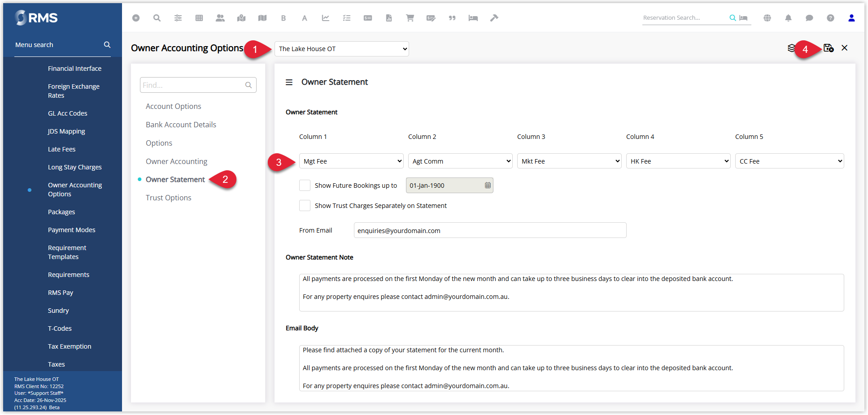Open RMS Pay in sidebar
868x415 pixels.
(x=61, y=293)
